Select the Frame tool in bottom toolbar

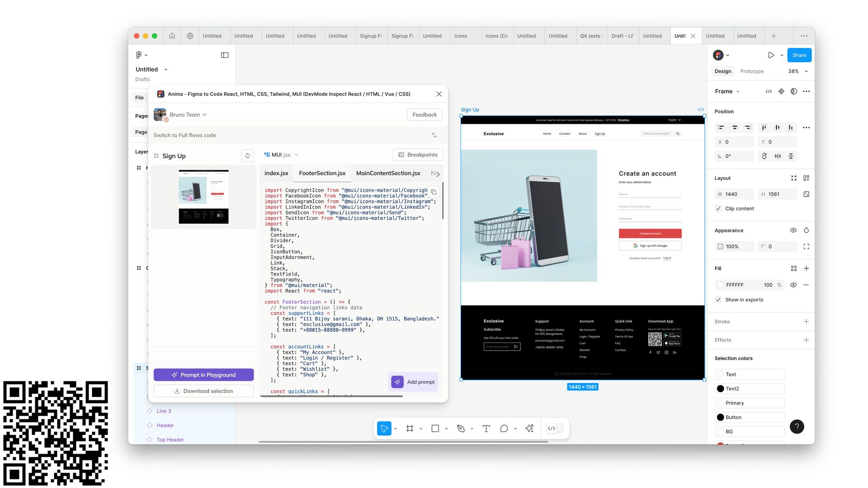410,428
